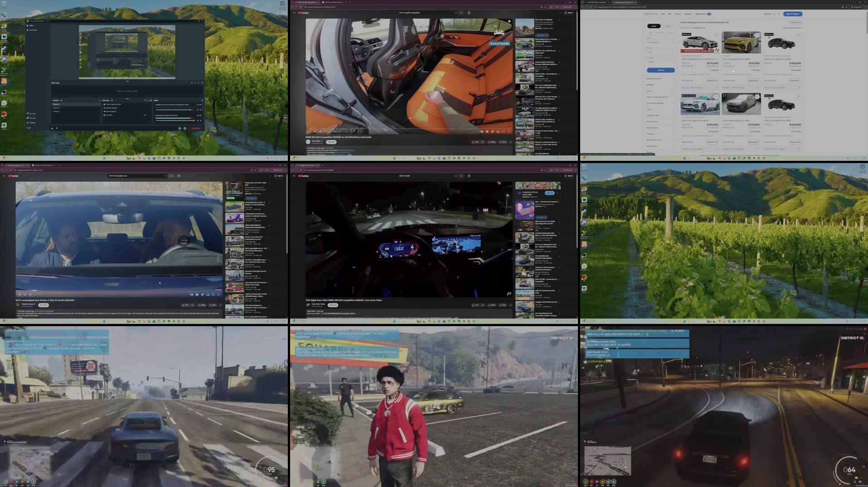Like the BMW M3 G80 Competition review video
Screen dimensions: 868x487
click(x=475, y=142)
